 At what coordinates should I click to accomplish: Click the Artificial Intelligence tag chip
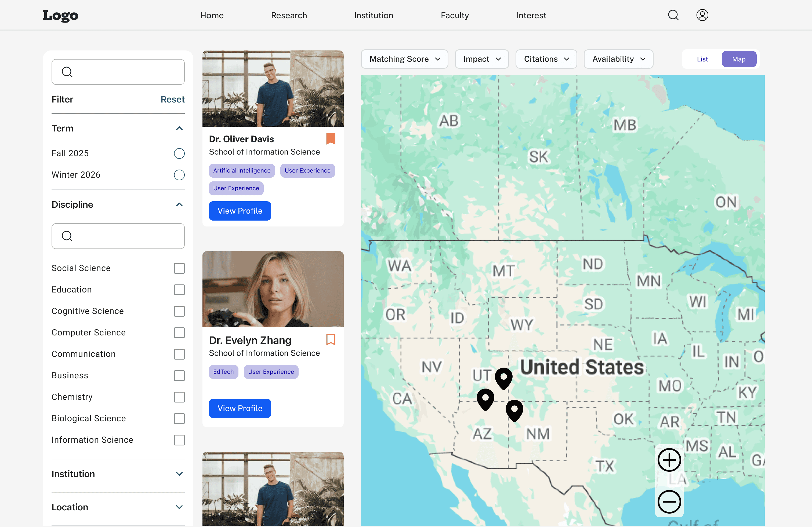[242, 170]
